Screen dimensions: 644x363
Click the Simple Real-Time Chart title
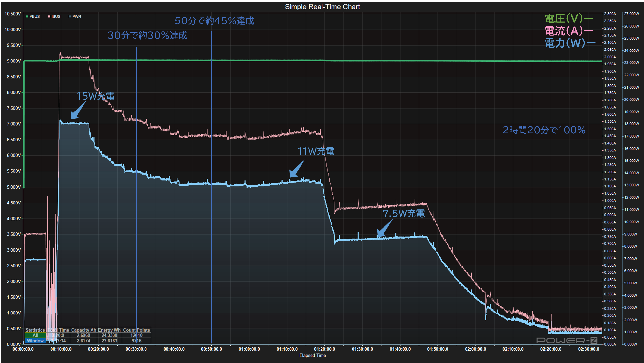322,7
